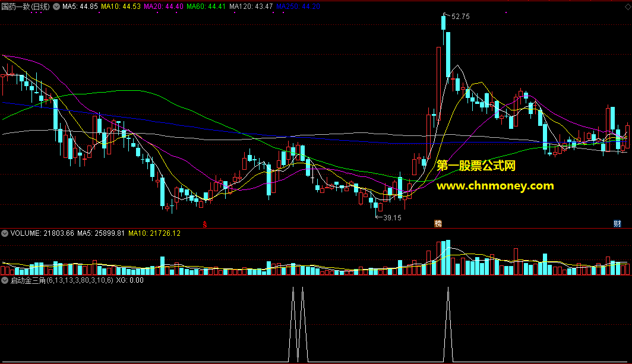Click the last signal spike in 启动金三角 panel
The image size is (632, 364).
pos(448,324)
